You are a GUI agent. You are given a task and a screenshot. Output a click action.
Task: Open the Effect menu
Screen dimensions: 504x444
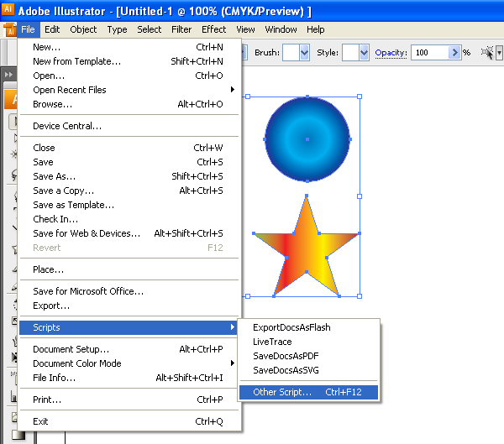[213, 29]
